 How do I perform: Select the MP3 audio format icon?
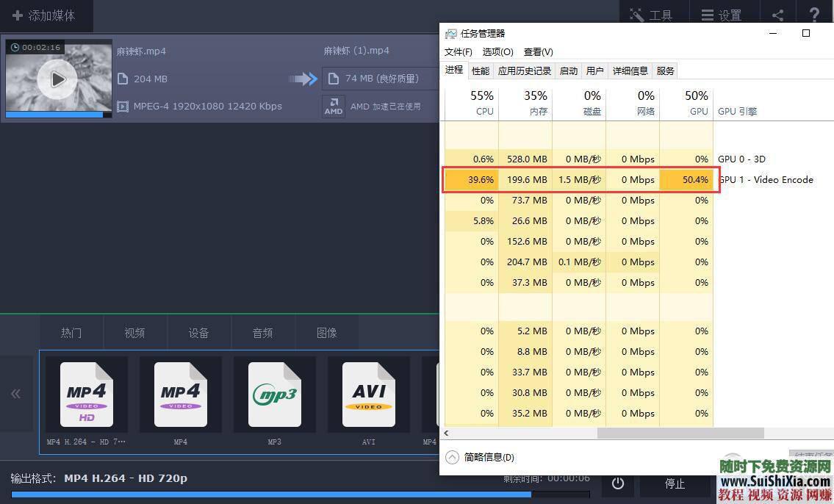pos(274,394)
